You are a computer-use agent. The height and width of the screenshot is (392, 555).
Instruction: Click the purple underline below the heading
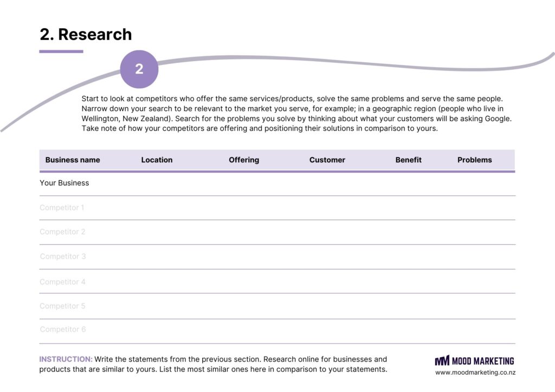click(61, 51)
